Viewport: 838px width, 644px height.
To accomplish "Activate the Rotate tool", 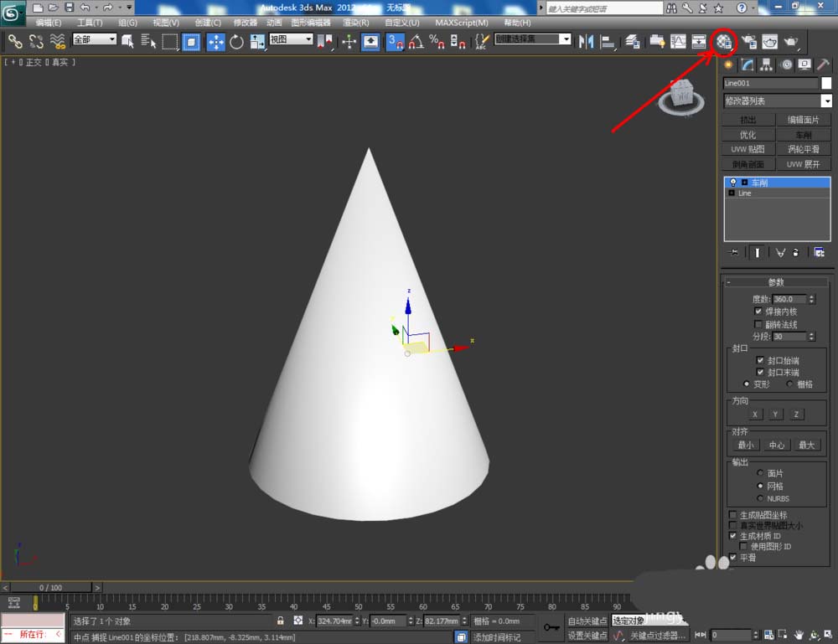I will (x=236, y=41).
